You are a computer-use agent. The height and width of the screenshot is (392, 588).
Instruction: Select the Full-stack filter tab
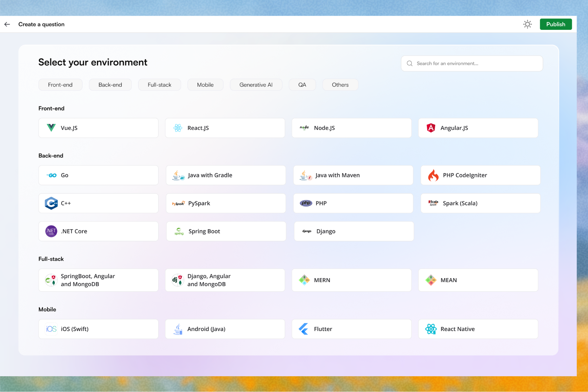pyautogui.click(x=159, y=85)
